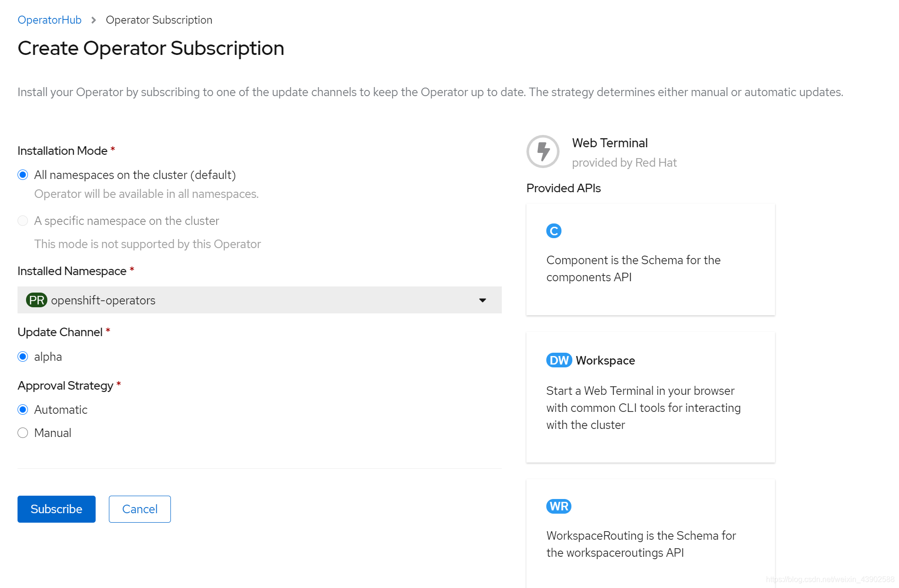Click the Installation Mode label
This screenshot has width=899, height=588.
pos(62,151)
